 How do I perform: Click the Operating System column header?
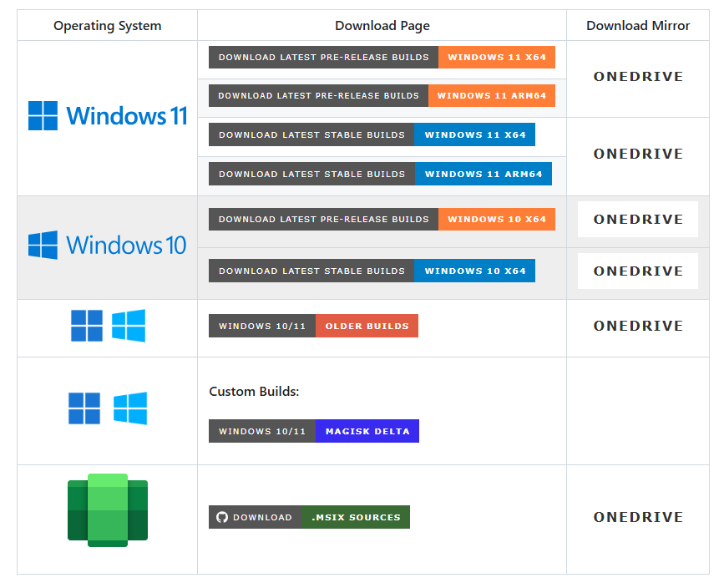point(107,25)
